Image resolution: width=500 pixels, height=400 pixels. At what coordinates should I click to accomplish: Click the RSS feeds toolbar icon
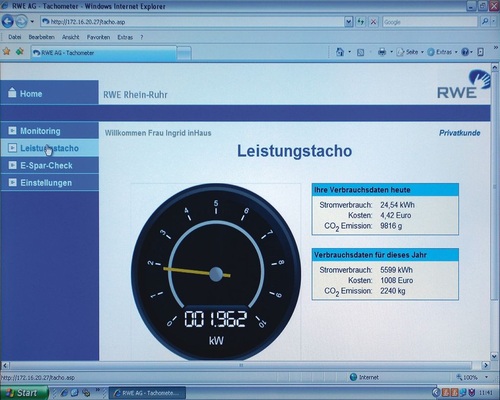coord(360,52)
